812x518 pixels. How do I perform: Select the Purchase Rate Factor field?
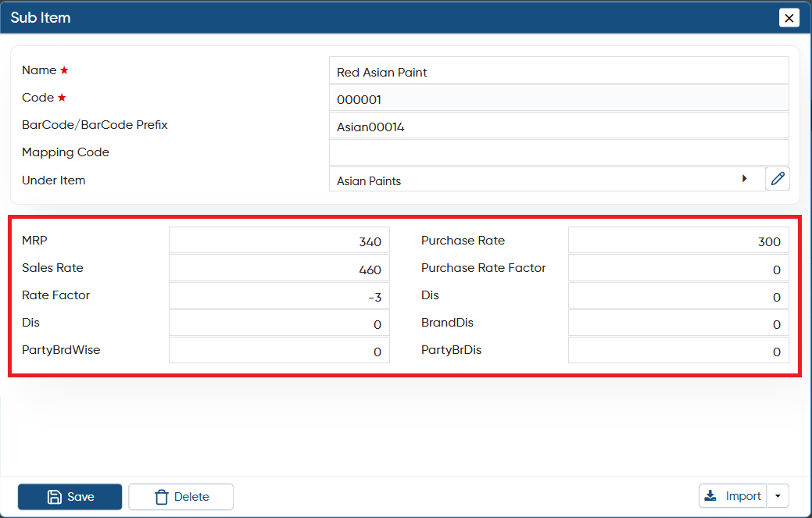click(678, 267)
